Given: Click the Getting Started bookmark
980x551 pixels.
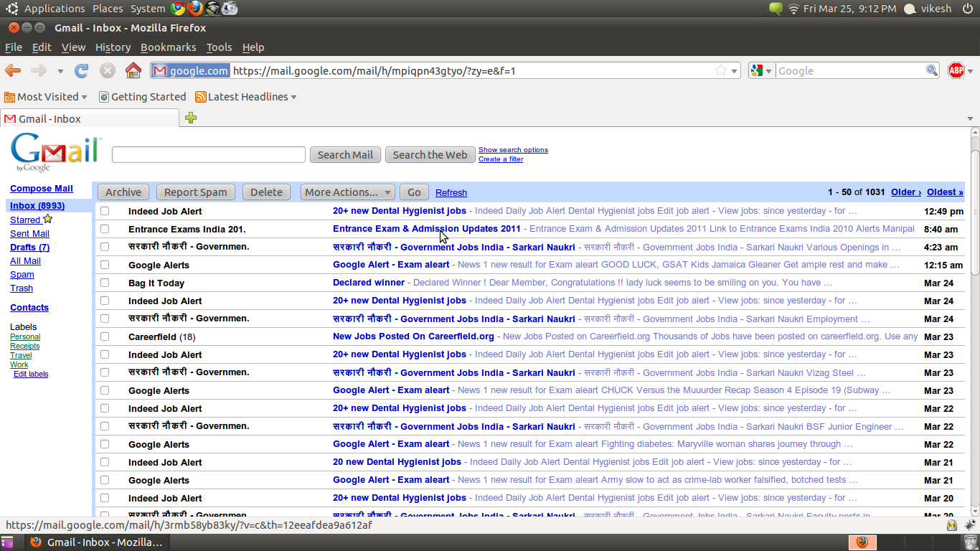Looking at the screenshot, I should coord(142,97).
